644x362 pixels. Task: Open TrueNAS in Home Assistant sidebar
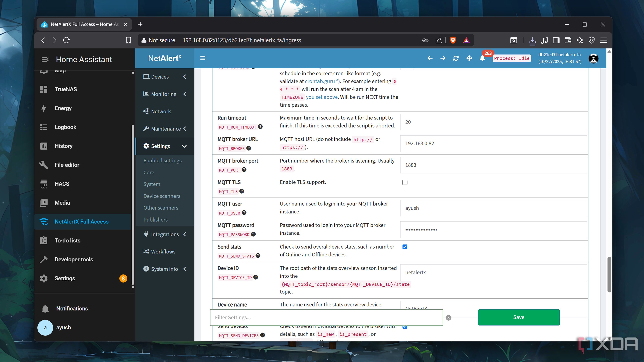pyautogui.click(x=83, y=89)
